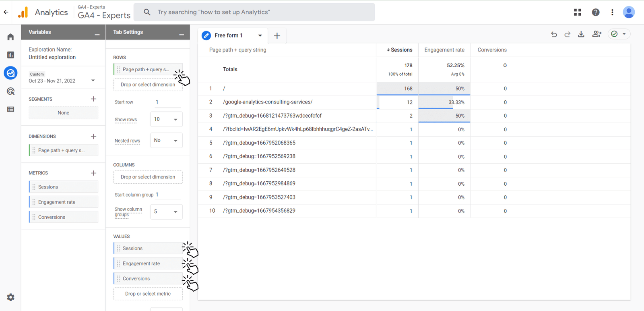Click the Conversions column header
Viewport: 644px width, 311px height.
point(492,50)
